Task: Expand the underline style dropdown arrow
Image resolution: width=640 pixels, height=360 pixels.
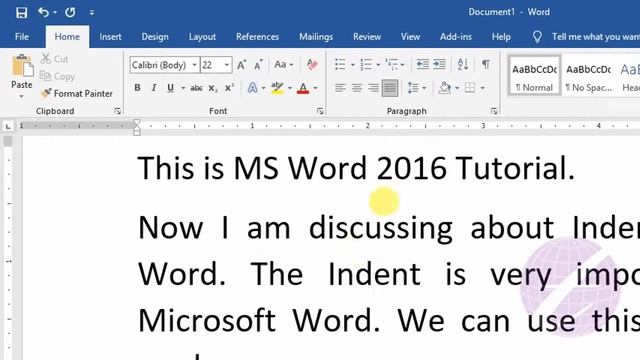Action: pyautogui.click(x=183, y=88)
